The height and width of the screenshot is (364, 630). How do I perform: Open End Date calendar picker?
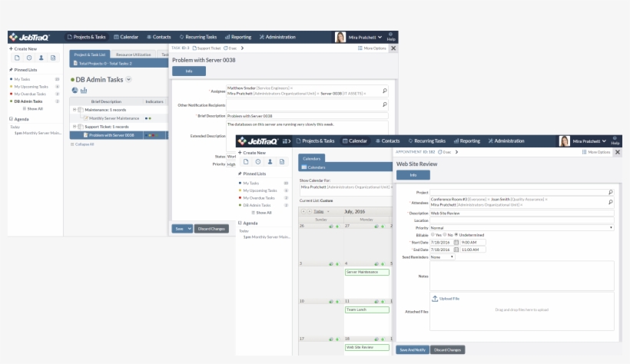pyautogui.click(x=456, y=250)
